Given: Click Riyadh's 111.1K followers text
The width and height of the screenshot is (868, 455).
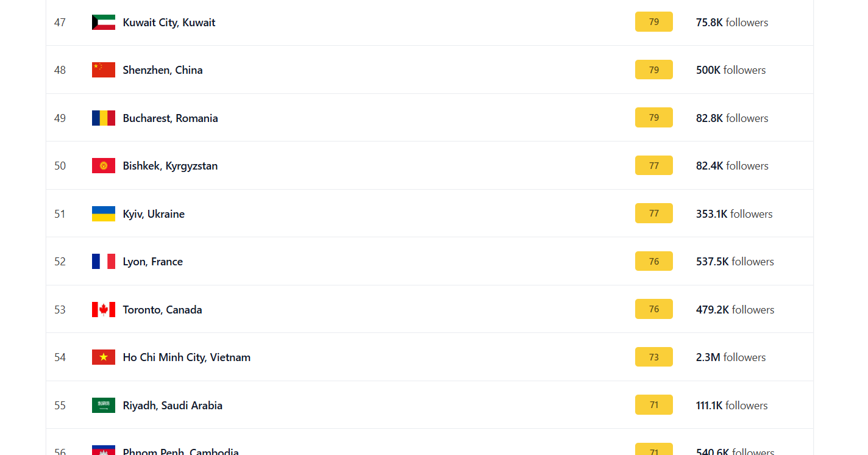Looking at the screenshot, I should click(x=731, y=406).
